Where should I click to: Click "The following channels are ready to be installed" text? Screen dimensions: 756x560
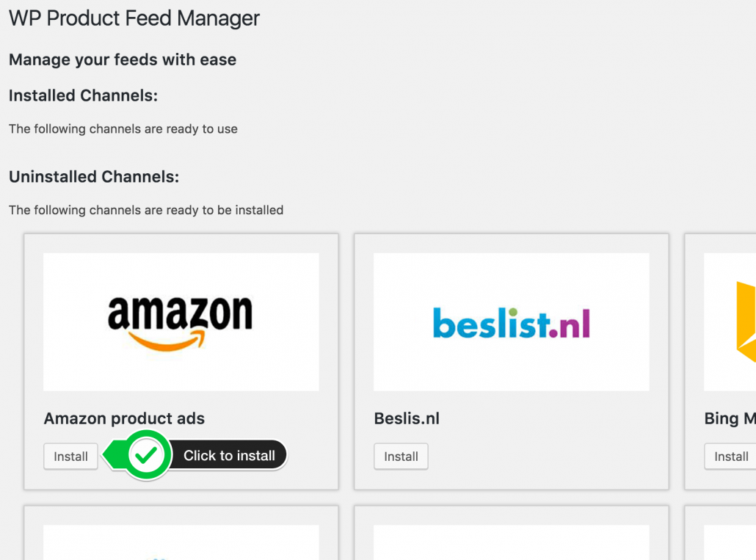point(146,210)
